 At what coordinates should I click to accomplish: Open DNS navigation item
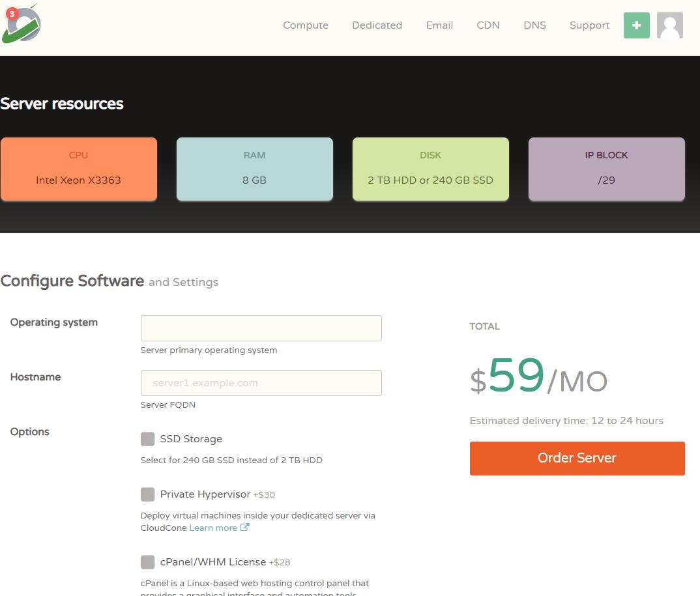[x=534, y=25]
